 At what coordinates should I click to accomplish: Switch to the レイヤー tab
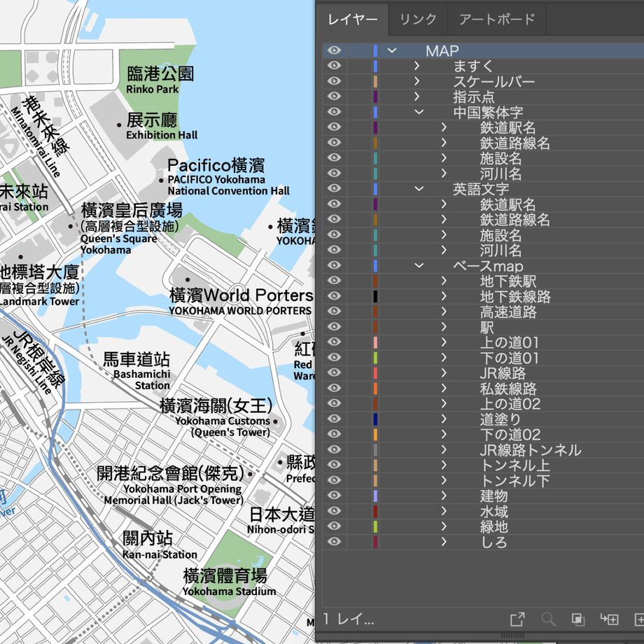[x=352, y=20]
